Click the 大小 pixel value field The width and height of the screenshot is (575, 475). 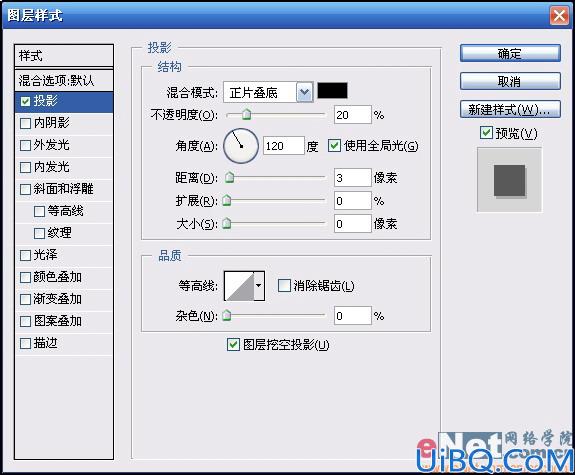point(353,223)
